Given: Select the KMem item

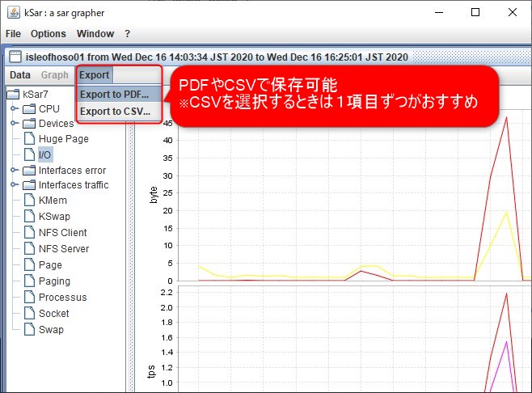Looking at the screenshot, I should click(53, 201).
